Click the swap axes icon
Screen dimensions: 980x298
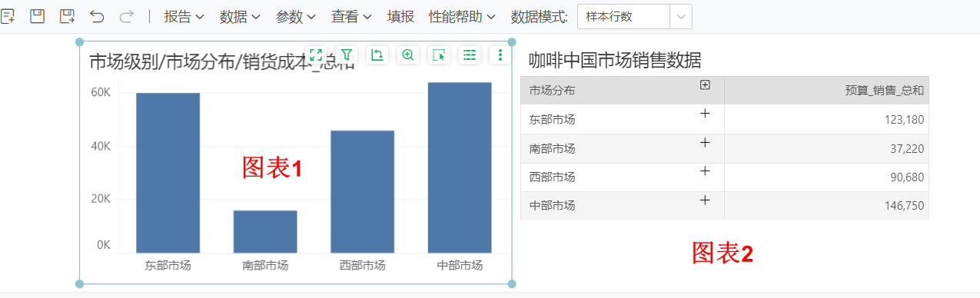(x=377, y=55)
